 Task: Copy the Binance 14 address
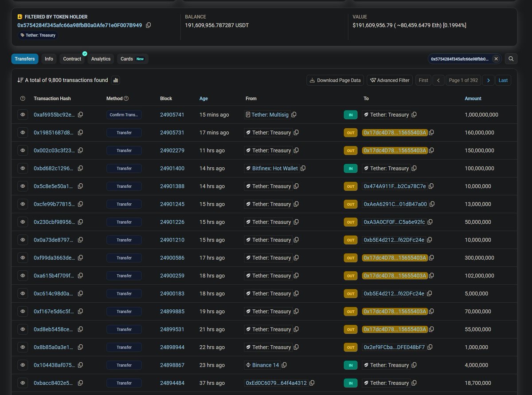(x=284, y=365)
